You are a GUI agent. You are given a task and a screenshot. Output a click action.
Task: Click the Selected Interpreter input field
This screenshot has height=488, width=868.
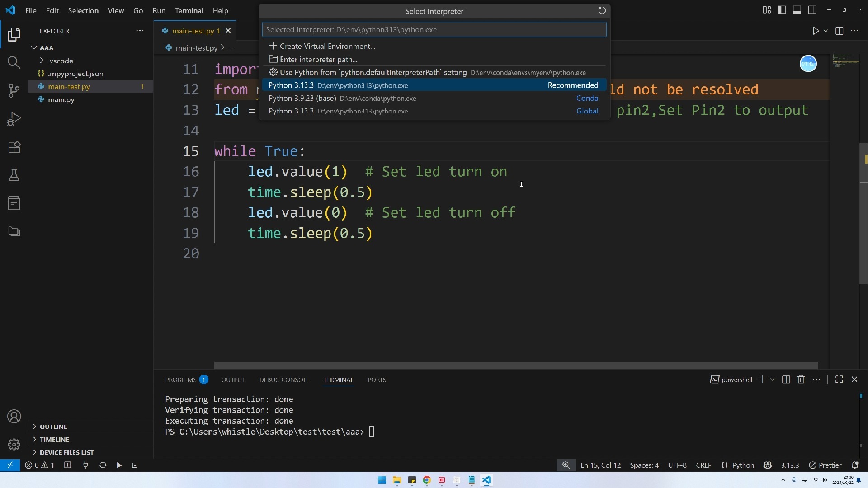pyautogui.click(x=434, y=30)
